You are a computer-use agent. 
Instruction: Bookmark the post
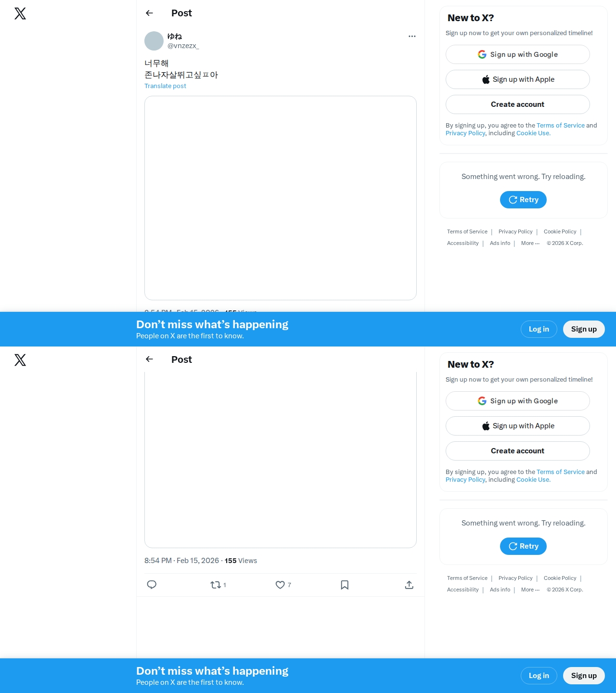coord(345,585)
